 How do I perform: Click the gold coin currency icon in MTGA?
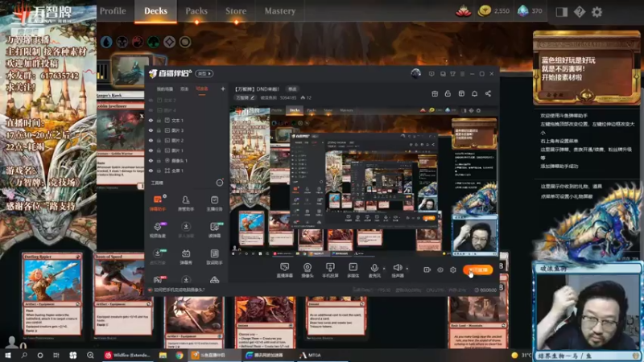(485, 11)
